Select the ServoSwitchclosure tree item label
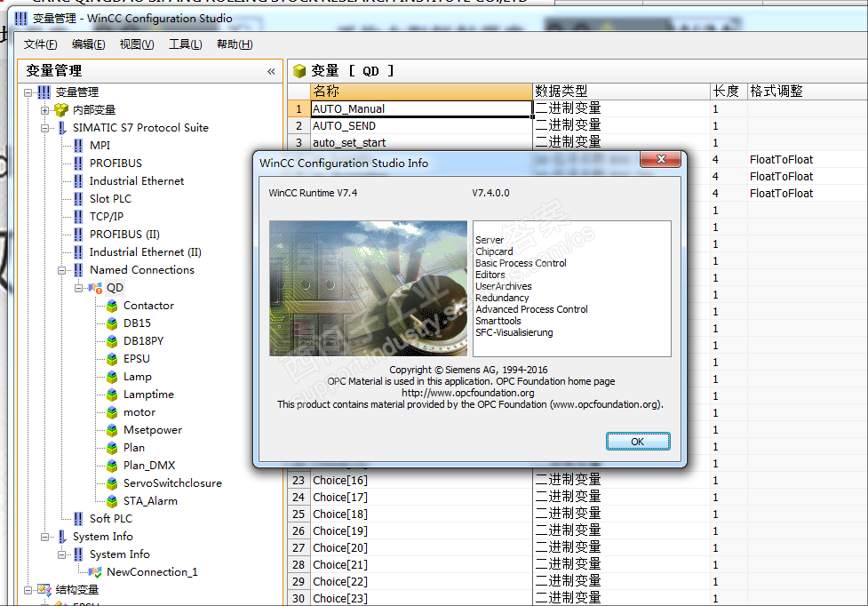The height and width of the screenshot is (606, 868). pos(172,483)
